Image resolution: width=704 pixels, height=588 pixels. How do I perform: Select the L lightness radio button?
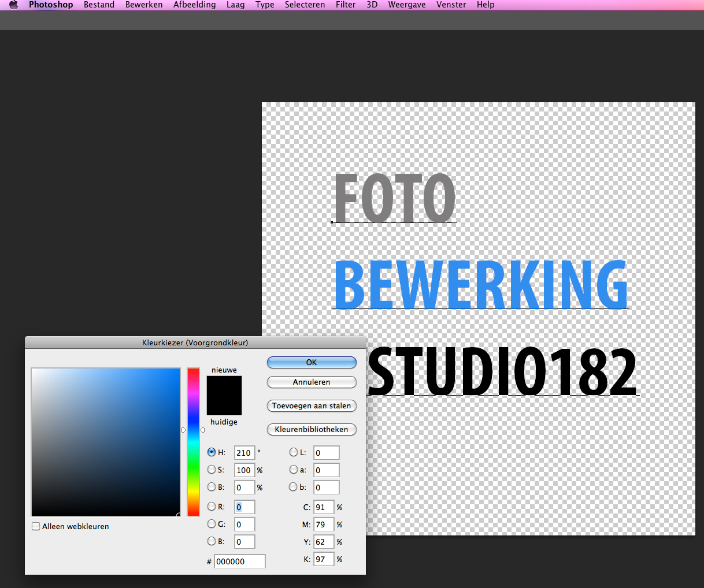coord(294,452)
